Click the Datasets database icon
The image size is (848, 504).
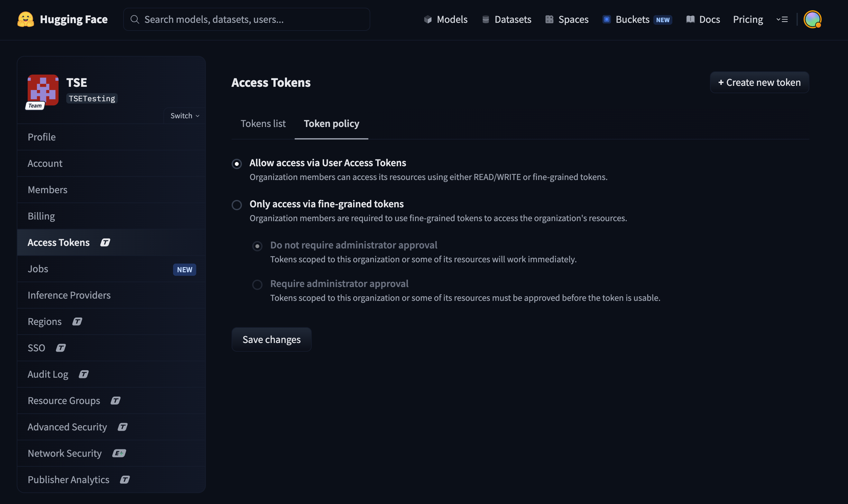(485, 19)
